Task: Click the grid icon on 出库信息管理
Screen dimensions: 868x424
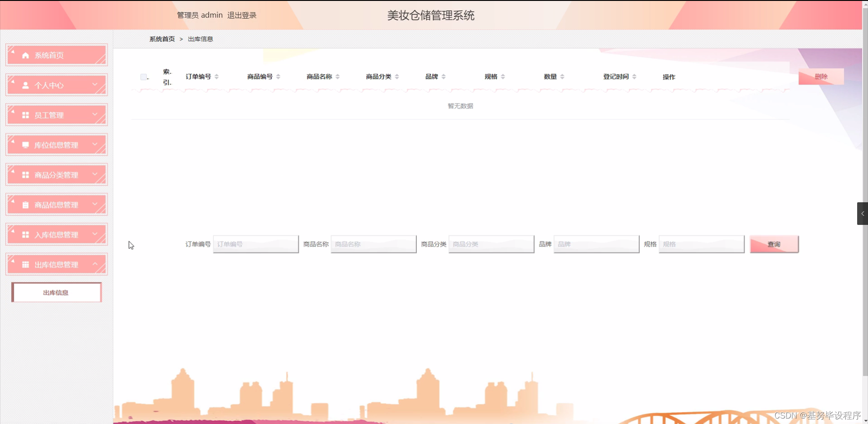Action: click(25, 264)
